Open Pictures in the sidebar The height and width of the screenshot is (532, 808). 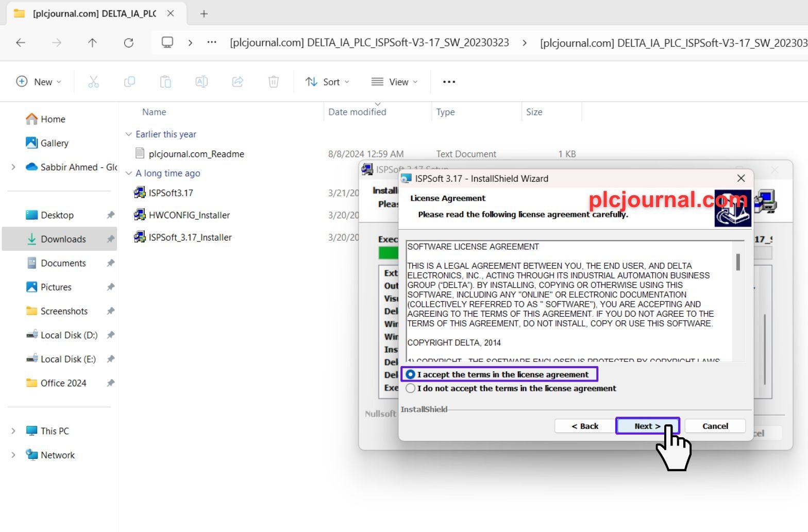pyautogui.click(x=56, y=287)
